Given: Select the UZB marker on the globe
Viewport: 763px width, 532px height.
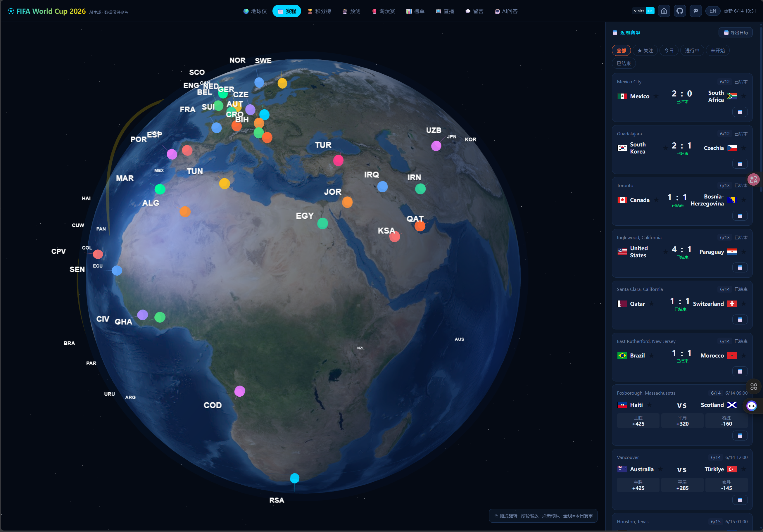Looking at the screenshot, I should click(436, 146).
